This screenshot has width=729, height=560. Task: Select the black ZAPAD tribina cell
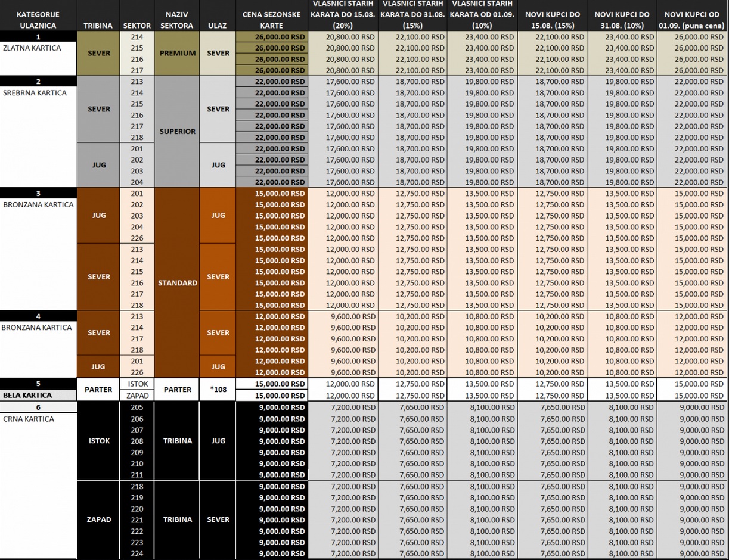pyautogui.click(x=98, y=519)
